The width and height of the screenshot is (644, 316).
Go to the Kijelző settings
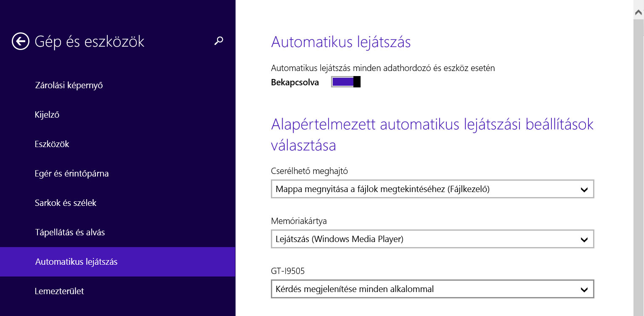coord(47,115)
